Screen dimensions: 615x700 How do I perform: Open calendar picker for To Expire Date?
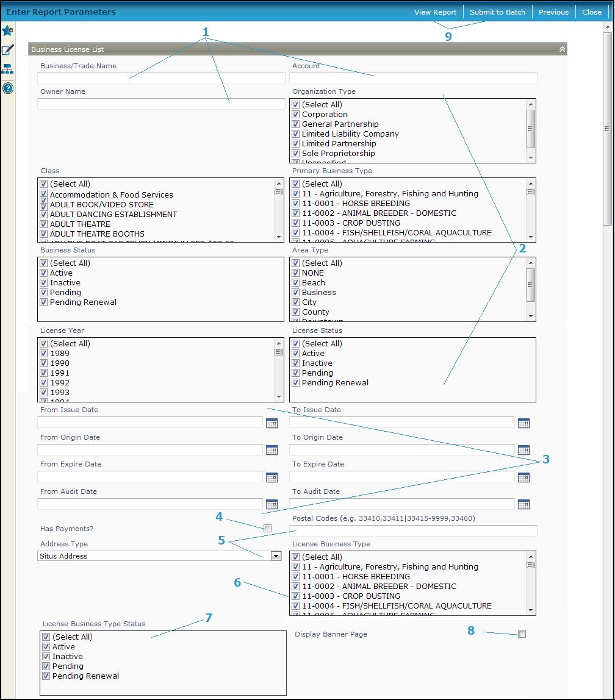523,477
